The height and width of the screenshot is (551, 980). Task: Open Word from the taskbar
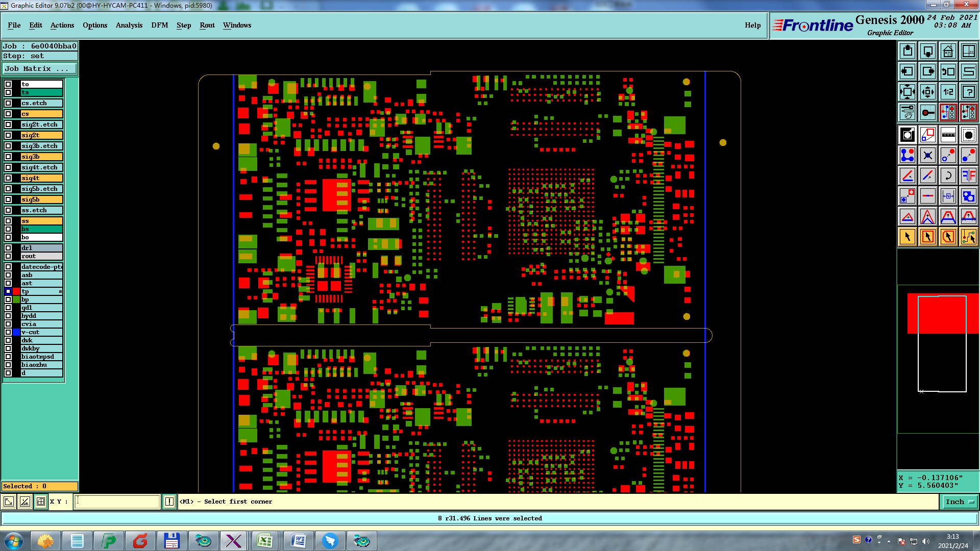(x=298, y=541)
